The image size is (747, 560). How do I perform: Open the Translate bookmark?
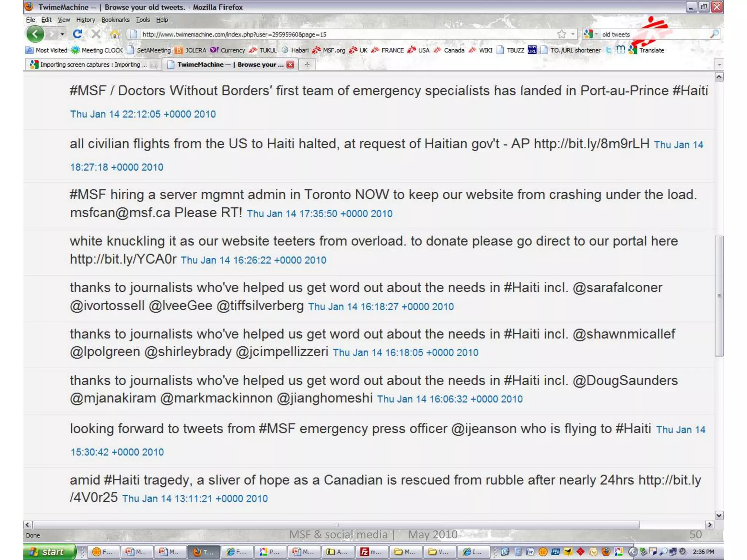646,50
